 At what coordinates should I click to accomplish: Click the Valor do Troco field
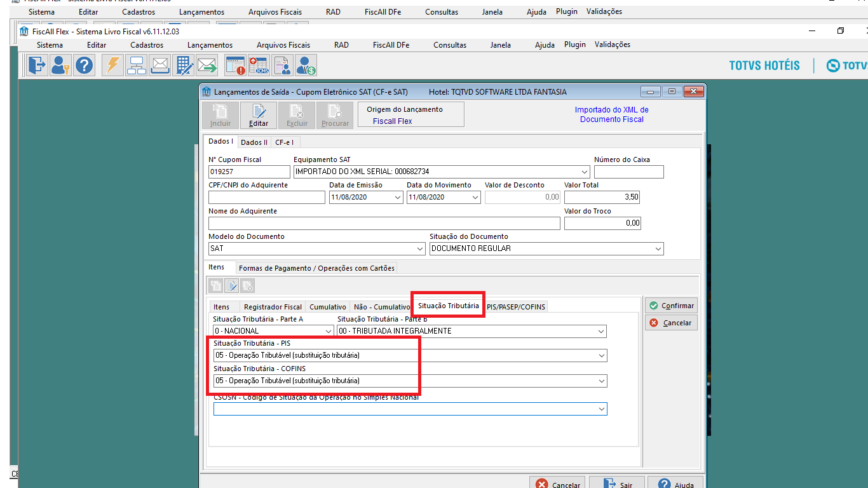click(602, 223)
